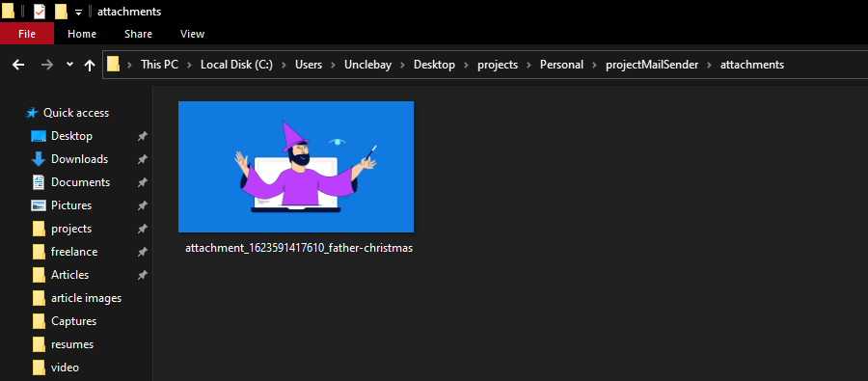Select Unclebay in the address path

pyautogui.click(x=367, y=65)
